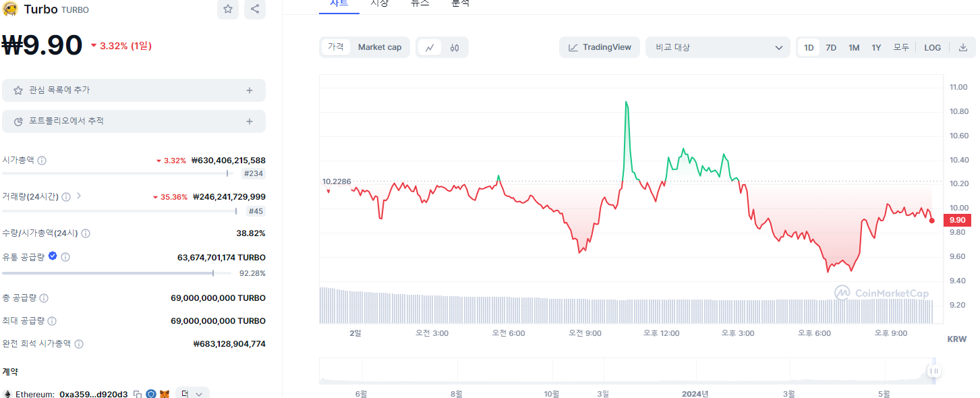Click info icon next to 수량/시가총액(24시)
Image resolution: width=980 pixels, height=398 pixels.
pyautogui.click(x=86, y=233)
